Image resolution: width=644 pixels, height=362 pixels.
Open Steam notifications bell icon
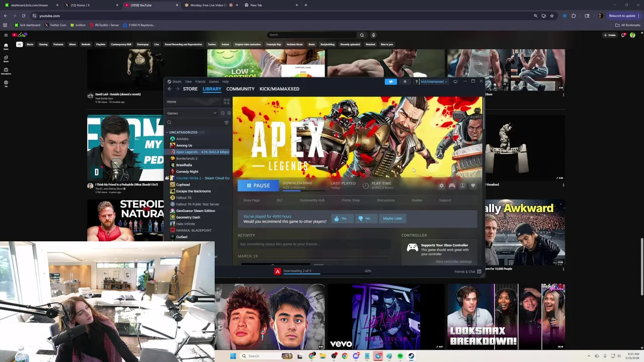tap(405, 81)
